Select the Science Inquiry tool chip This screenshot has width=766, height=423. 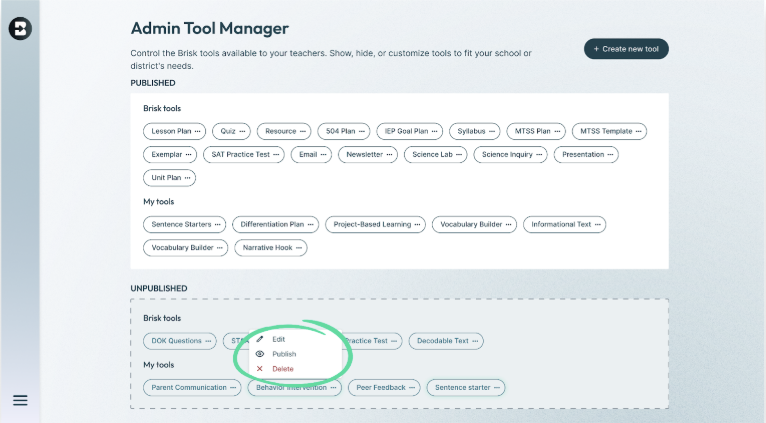point(510,154)
